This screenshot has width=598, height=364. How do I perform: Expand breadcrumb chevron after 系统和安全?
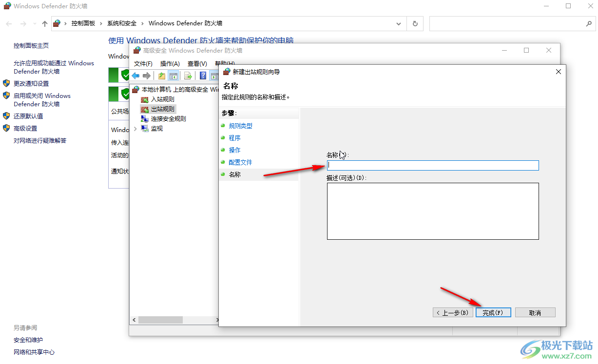(142, 23)
